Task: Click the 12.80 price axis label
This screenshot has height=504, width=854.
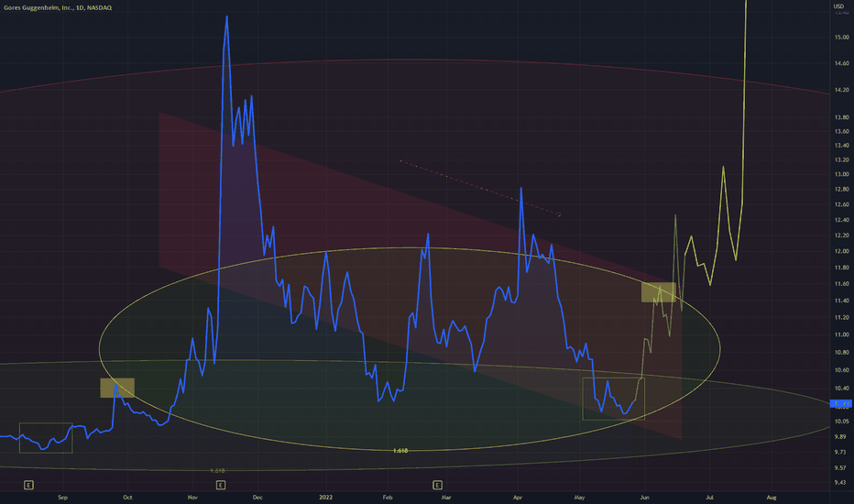Action: pyautogui.click(x=841, y=189)
